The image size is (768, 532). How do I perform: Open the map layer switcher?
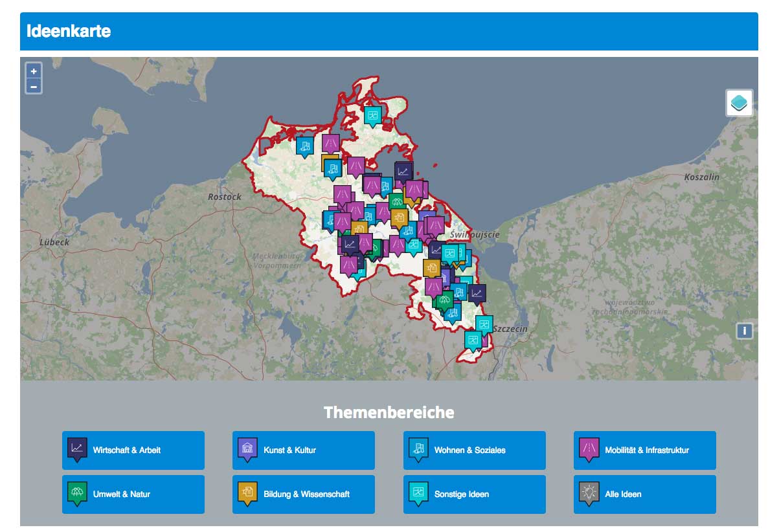point(739,103)
